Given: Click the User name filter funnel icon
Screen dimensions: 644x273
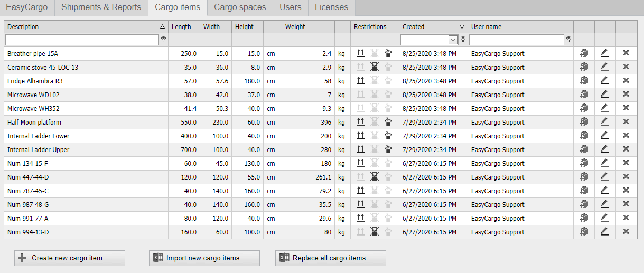Looking at the screenshot, I should tap(568, 40).
